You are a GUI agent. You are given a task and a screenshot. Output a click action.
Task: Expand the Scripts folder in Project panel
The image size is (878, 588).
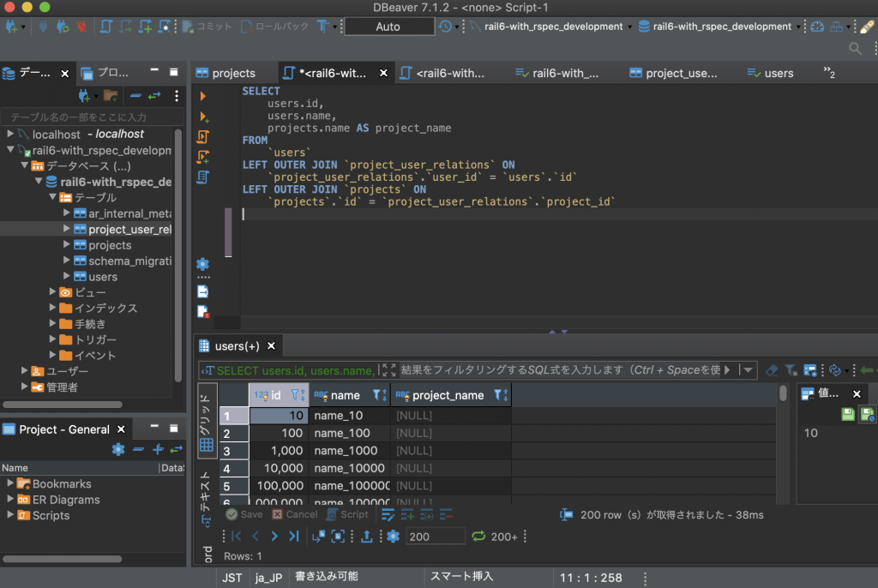[x=10, y=515]
